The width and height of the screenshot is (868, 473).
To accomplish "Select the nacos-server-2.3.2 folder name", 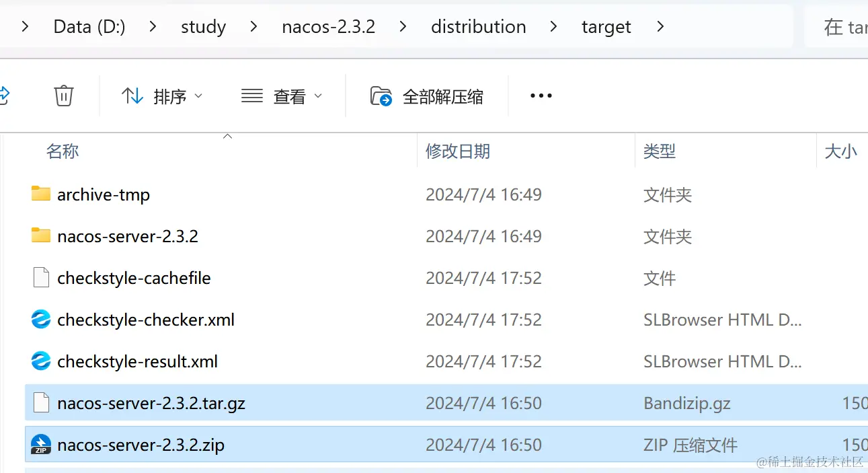I will click(x=128, y=237).
